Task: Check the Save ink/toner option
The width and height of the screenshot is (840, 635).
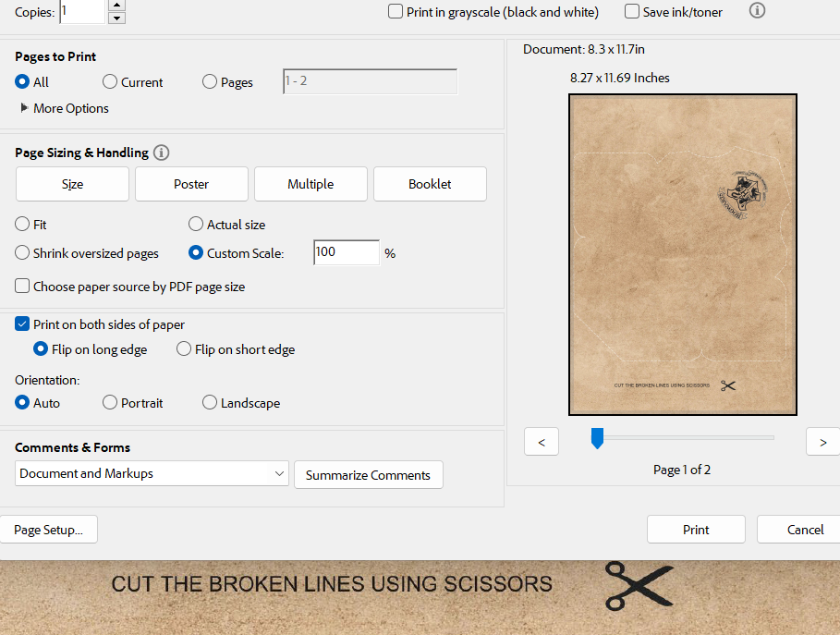Action: (x=632, y=12)
